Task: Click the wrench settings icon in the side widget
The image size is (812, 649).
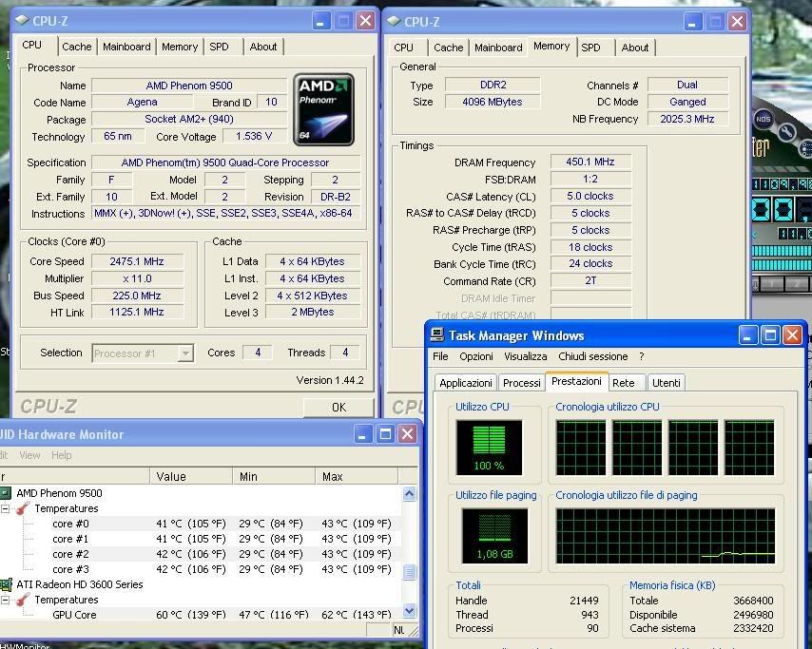Action: tap(786, 132)
